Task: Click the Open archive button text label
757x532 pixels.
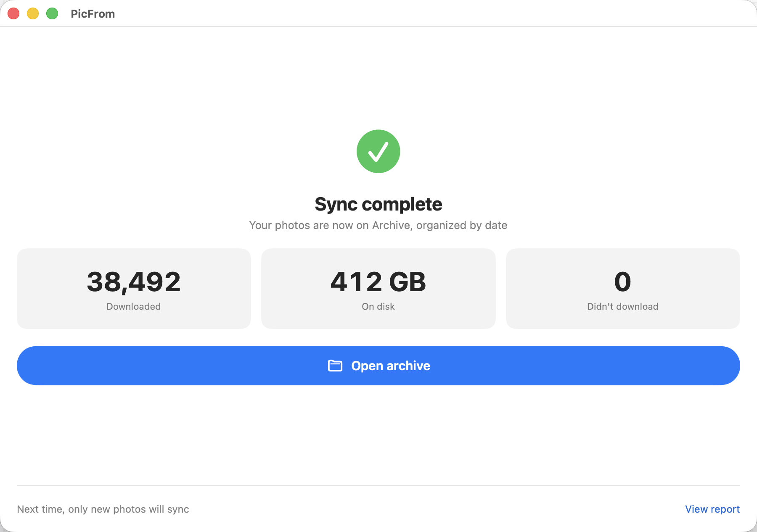Action: (x=391, y=366)
